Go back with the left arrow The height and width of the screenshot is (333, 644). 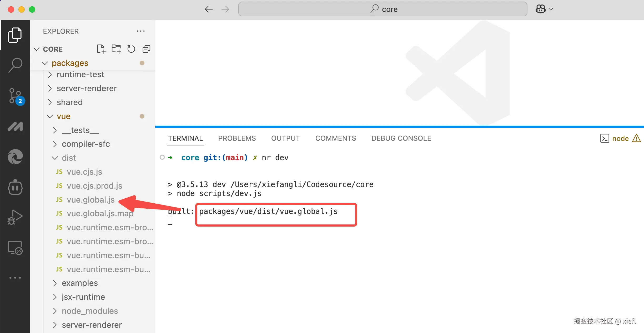pyautogui.click(x=209, y=9)
